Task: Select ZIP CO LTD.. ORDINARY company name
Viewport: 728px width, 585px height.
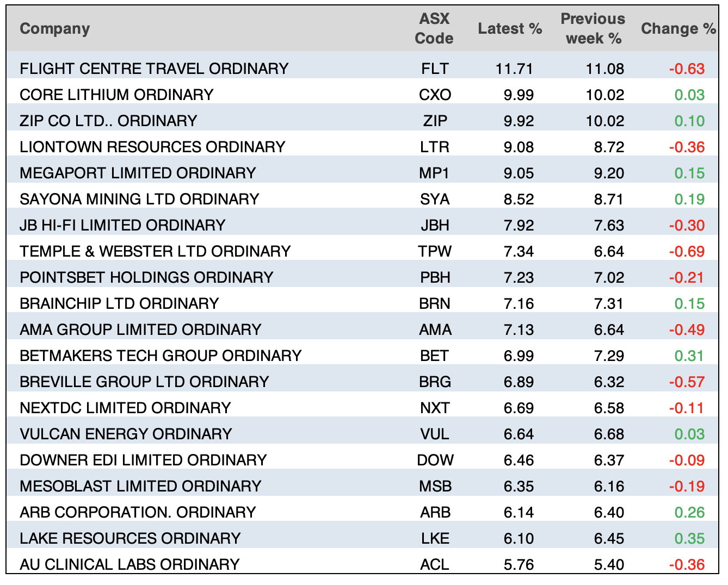Action: coord(108,121)
